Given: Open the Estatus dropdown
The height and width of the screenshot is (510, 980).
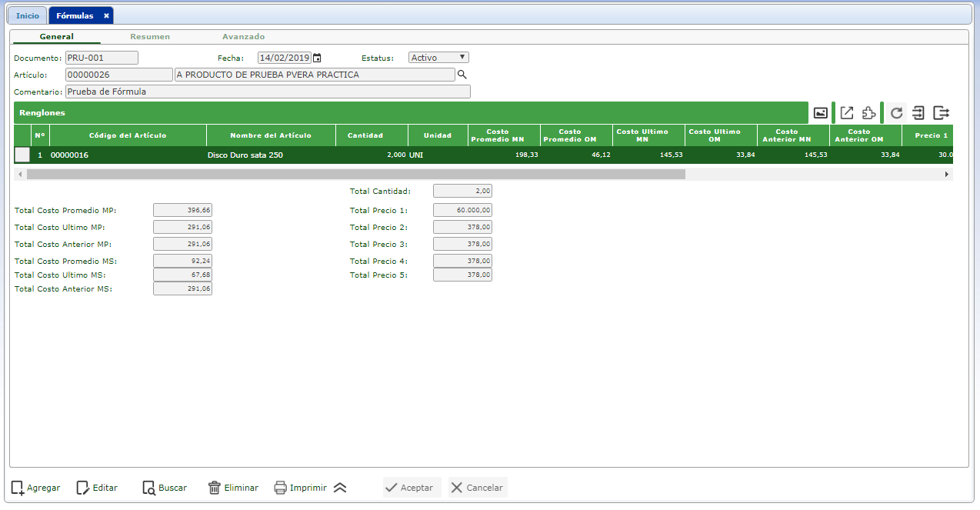Looking at the screenshot, I should point(438,58).
